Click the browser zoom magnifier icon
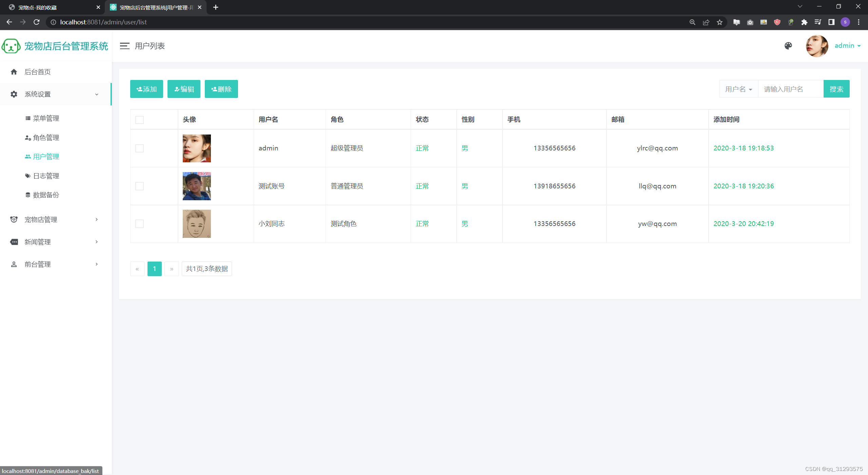Screen dimensions: 868x475 coord(692,22)
